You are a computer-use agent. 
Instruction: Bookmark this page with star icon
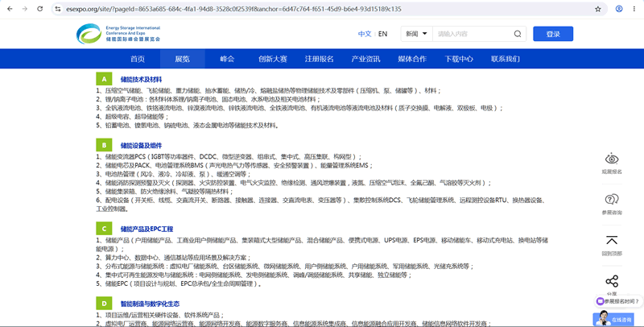[x=598, y=9]
